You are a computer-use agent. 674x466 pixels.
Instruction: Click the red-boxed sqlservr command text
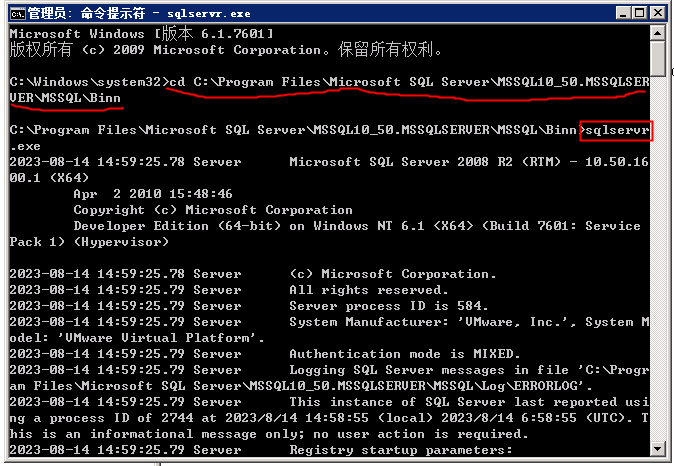pyautogui.click(x=616, y=130)
